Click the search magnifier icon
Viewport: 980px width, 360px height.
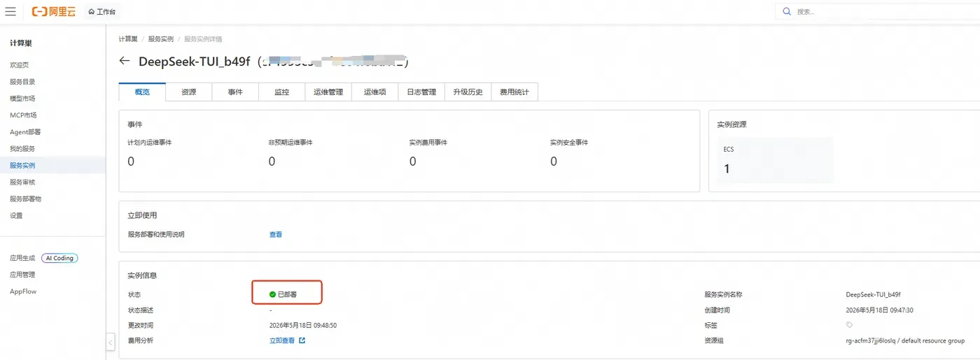tap(787, 11)
